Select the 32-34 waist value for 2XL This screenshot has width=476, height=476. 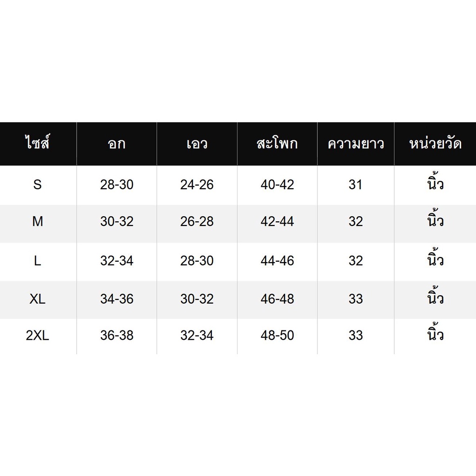[197, 336]
